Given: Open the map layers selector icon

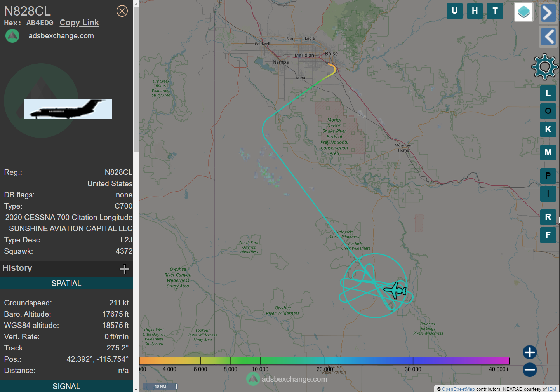Looking at the screenshot, I should [x=523, y=12].
